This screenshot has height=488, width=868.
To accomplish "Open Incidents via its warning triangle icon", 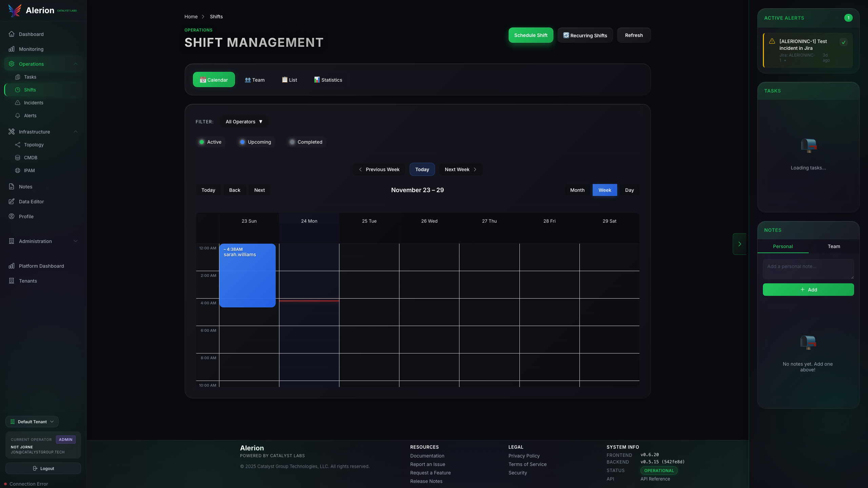I will tap(18, 103).
